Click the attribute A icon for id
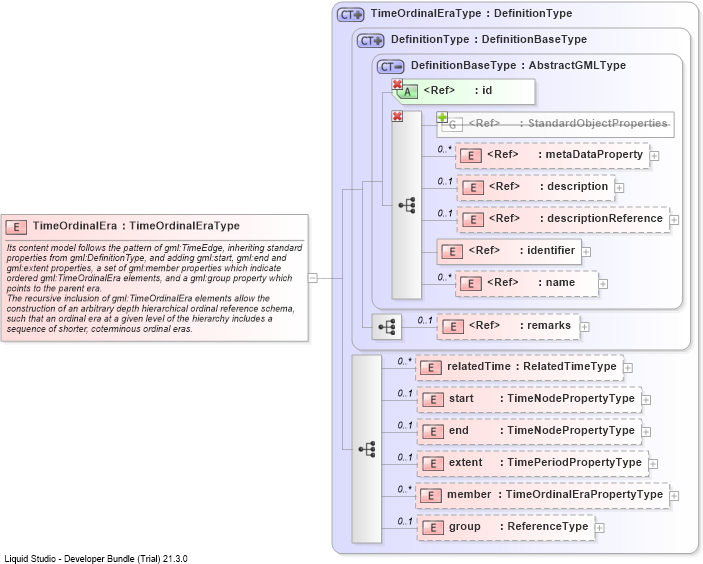Viewport: 703px width, 564px height. pos(407,92)
